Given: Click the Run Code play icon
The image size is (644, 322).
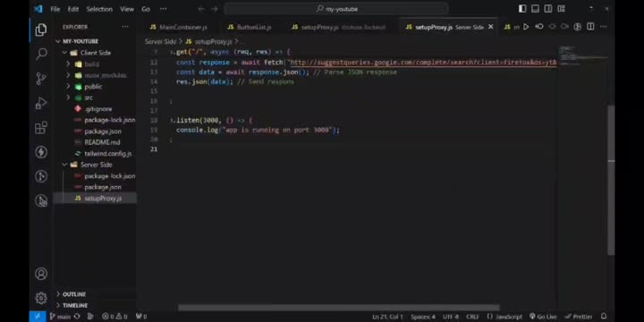Looking at the screenshot, I should pyautogui.click(x=526, y=27).
